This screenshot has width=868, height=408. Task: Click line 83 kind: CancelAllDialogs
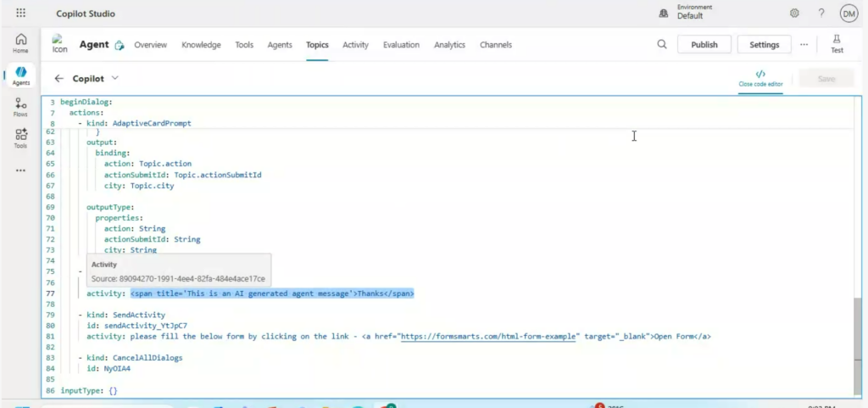[135, 358]
